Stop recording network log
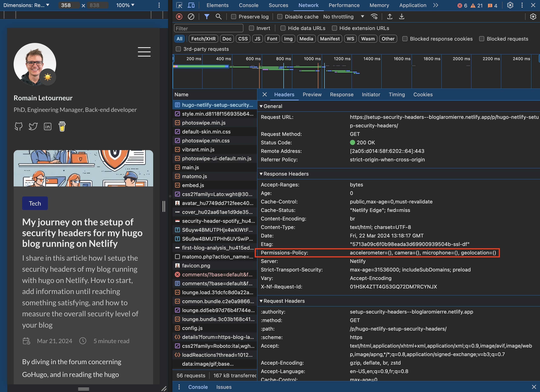Screen dimensions: 540x392 pos(179,17)
